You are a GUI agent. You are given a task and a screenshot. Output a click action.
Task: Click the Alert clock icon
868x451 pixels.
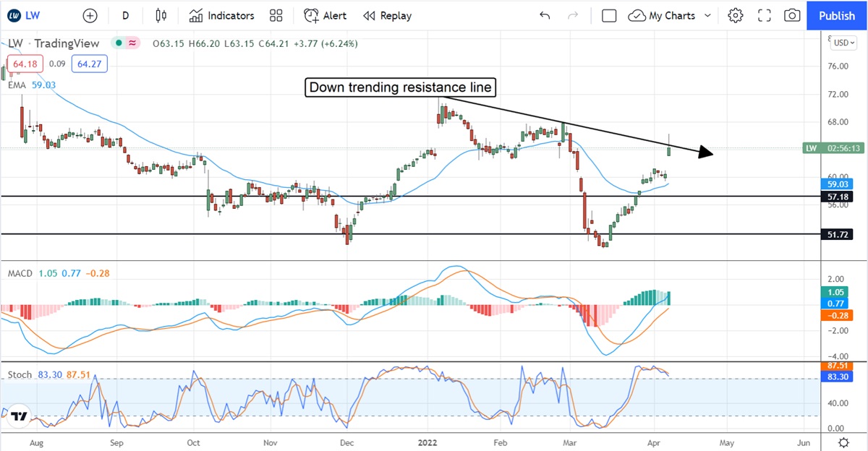312,15
